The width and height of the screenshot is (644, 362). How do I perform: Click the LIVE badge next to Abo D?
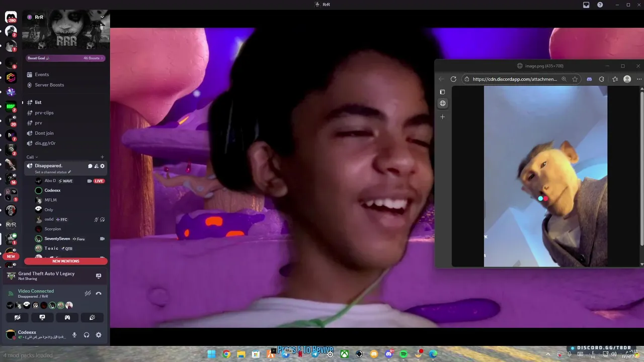click(x=99, y=181)
